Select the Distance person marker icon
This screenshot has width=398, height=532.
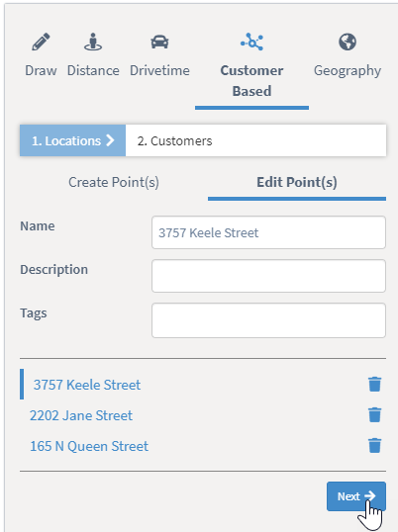[93, 43]
